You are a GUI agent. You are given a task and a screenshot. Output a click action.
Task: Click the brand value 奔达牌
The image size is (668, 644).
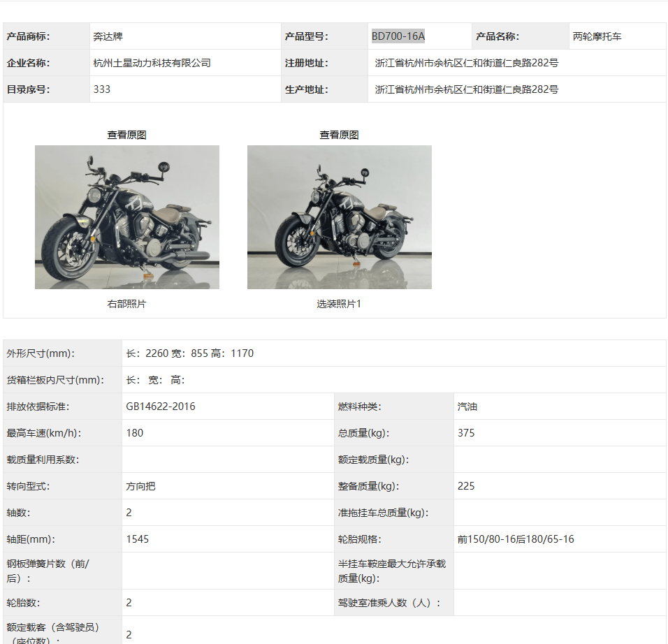point(108,36)
